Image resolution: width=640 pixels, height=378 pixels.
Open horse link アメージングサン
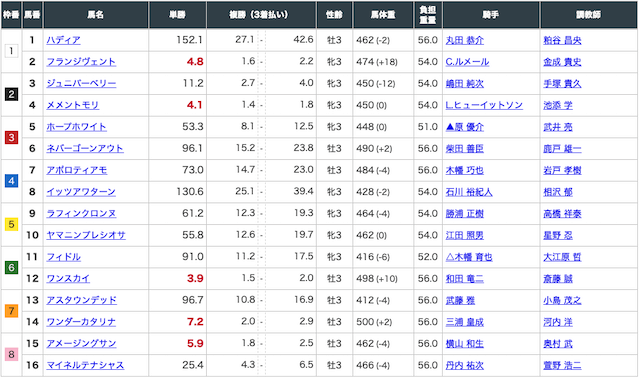(x=81, y=343)
